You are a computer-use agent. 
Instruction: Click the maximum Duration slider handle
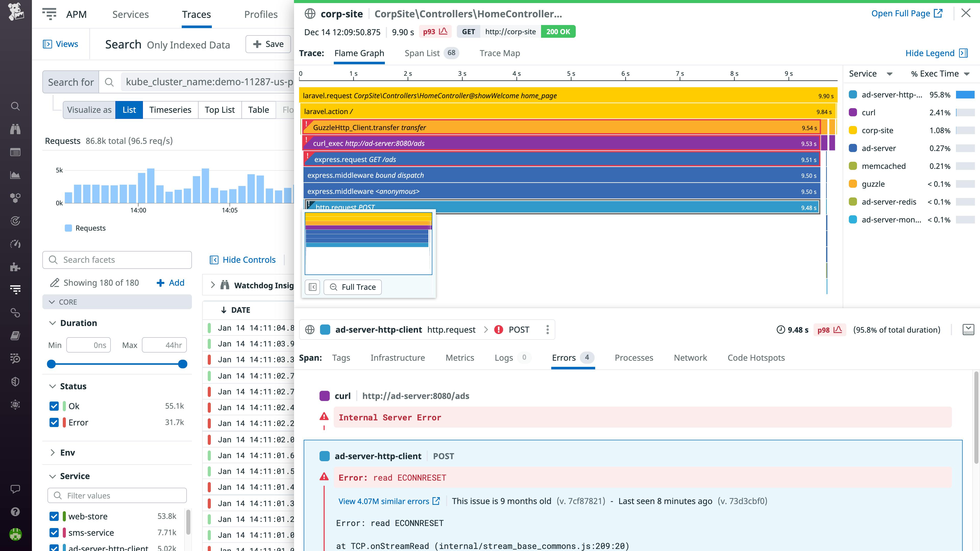pos(183,364)
